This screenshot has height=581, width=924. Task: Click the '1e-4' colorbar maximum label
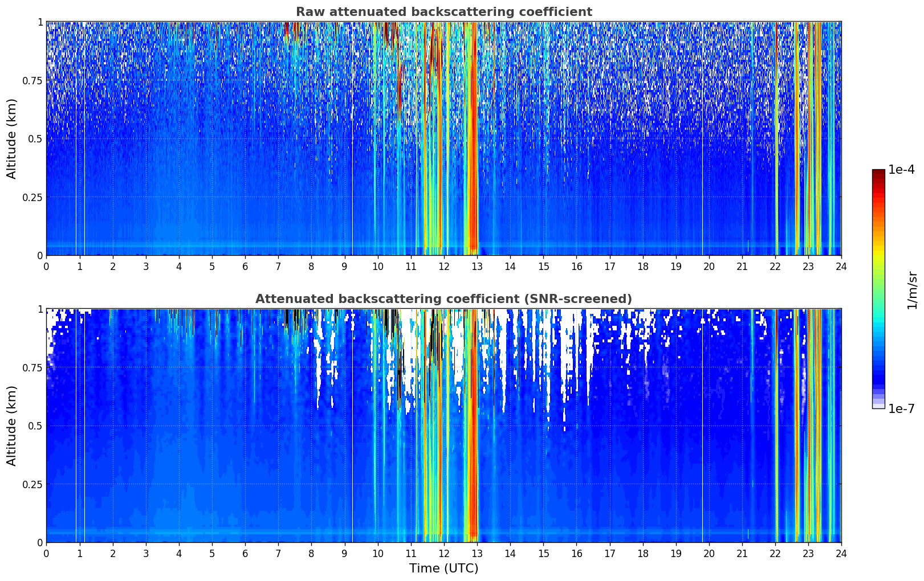[x=901, y=170]
